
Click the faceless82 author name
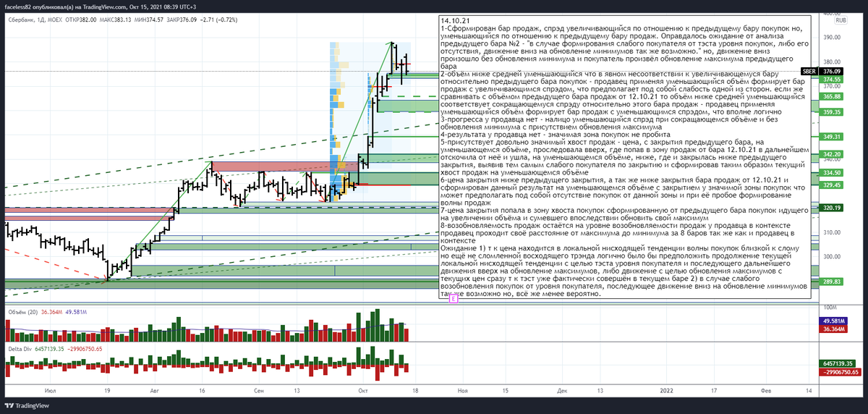pos(17,7)
